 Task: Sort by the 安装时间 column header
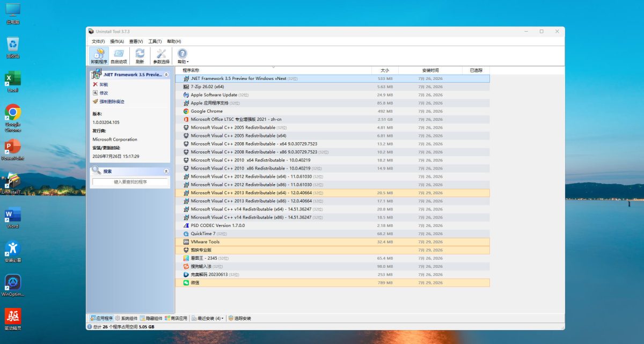coord(430,70)
